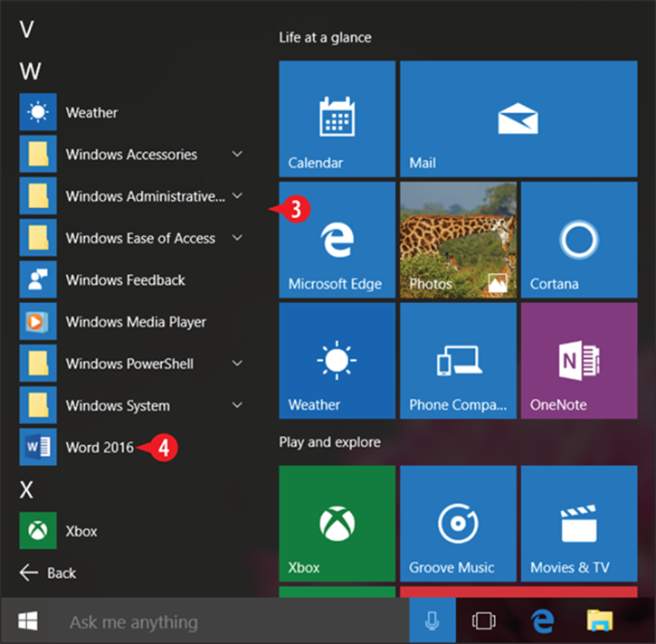Expand the Windows System chevron

click(x=237, y=405)
